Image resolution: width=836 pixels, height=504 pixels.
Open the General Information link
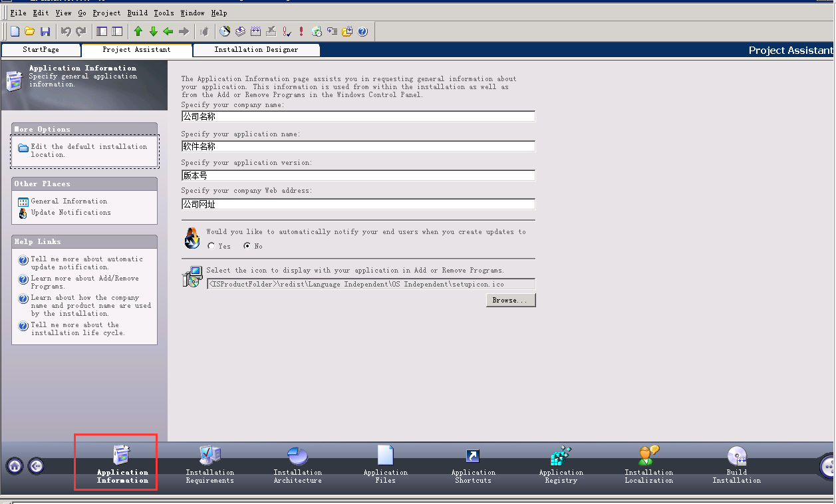click(x=69, y=201)
